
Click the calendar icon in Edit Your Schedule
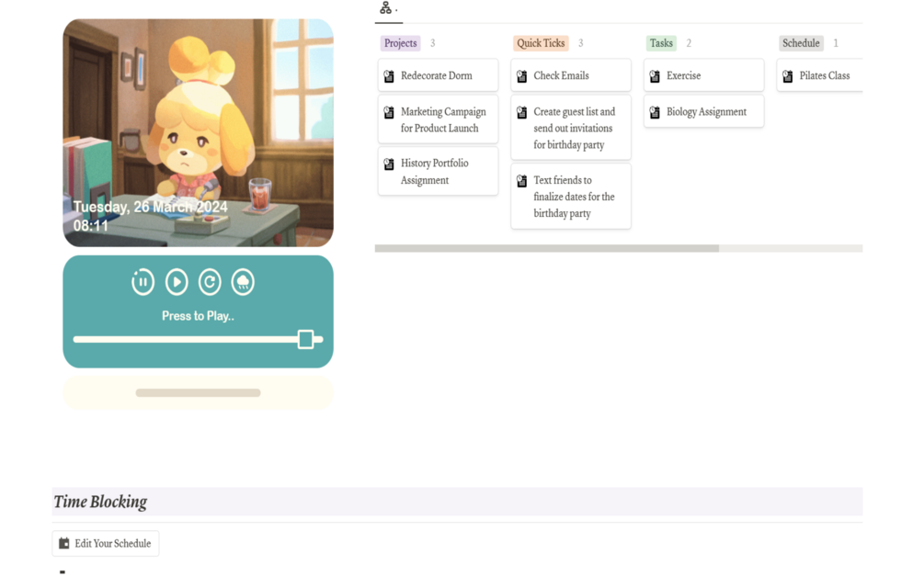point(64,543)
